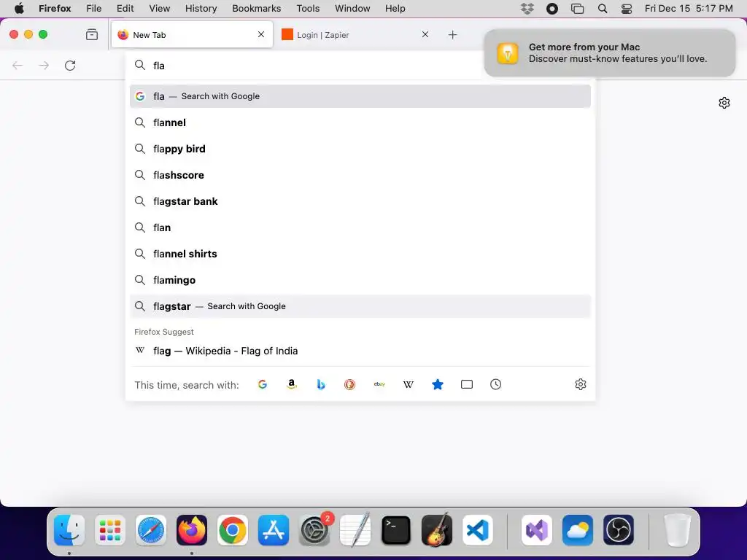Screen dimensions: 747x560
Task: Open Weather app from the Dock
Action: point(578,530)
